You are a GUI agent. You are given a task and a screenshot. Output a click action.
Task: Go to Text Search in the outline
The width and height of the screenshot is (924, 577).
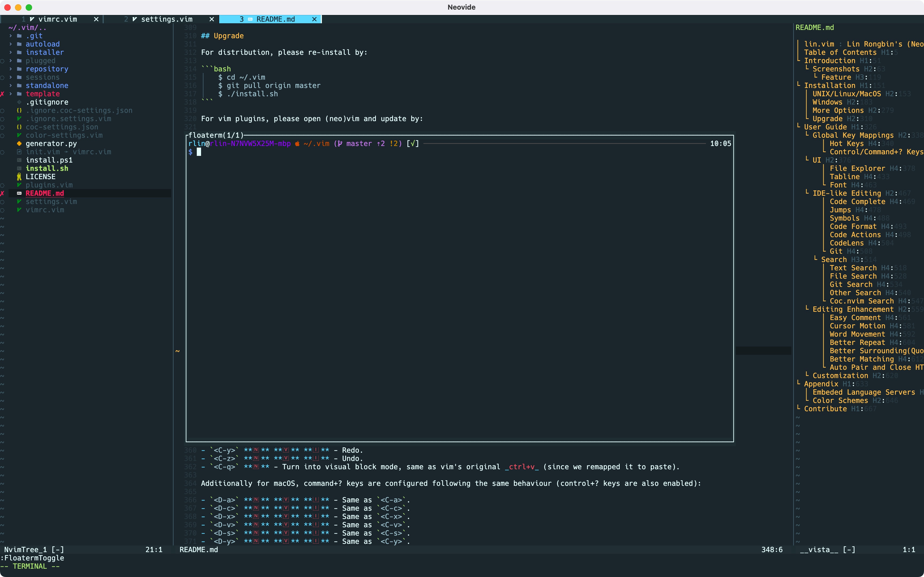853,268
